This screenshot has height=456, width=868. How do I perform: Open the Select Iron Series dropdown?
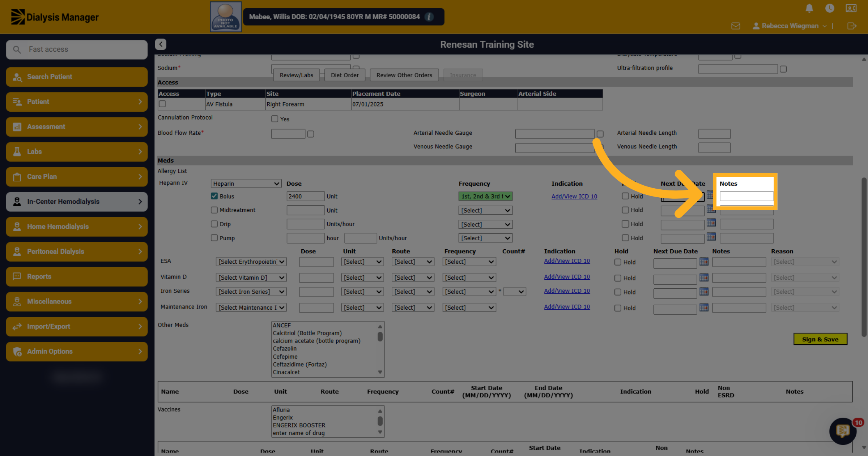(251, 292)
